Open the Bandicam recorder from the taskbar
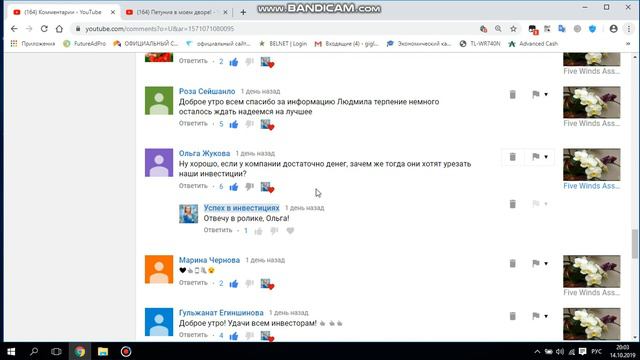This screenshot has height=360, width=640. click(126, 351)
